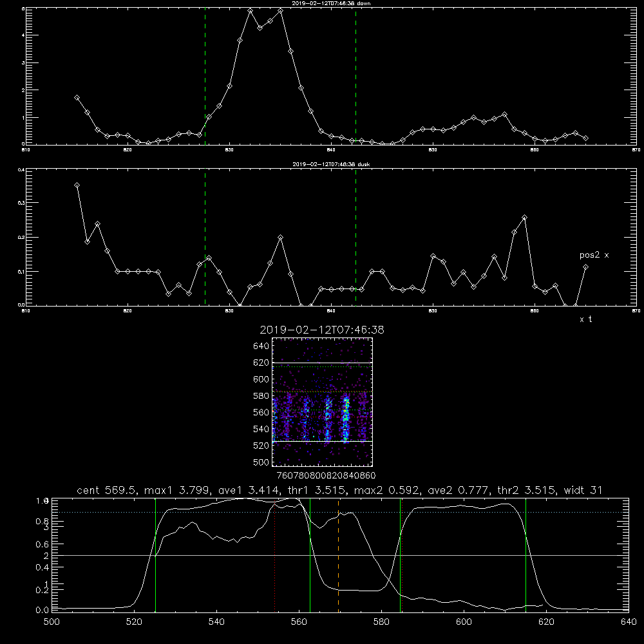Click the first diamond data point in dusk plot

(x=77, y=185)
